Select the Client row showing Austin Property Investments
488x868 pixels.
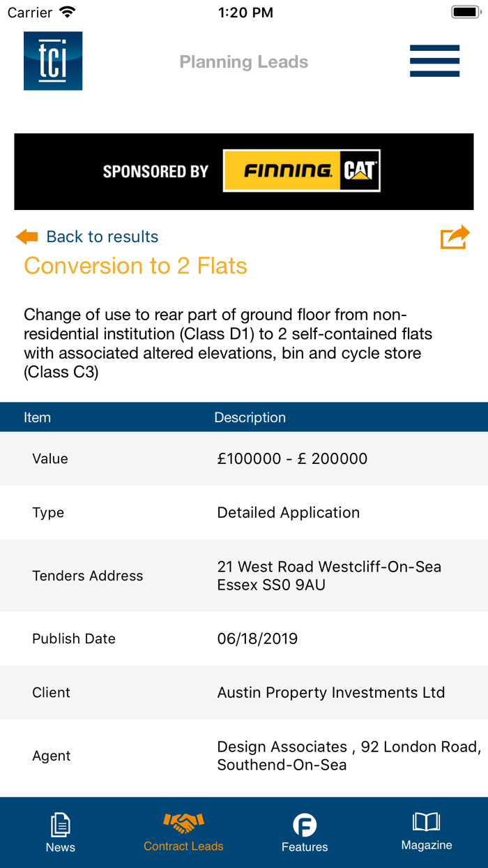coord(244,692)
